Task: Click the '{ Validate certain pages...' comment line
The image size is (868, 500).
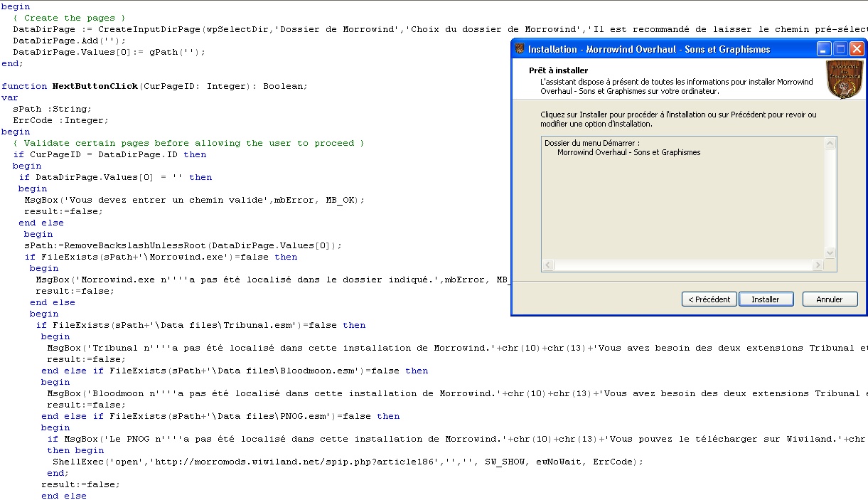Action: [x=188, y=143]
